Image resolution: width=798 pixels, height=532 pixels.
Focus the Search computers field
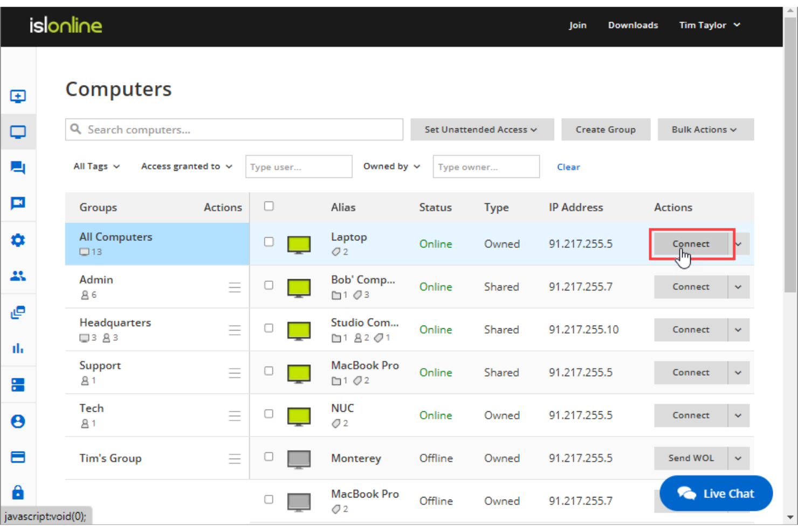pos(234,129)
